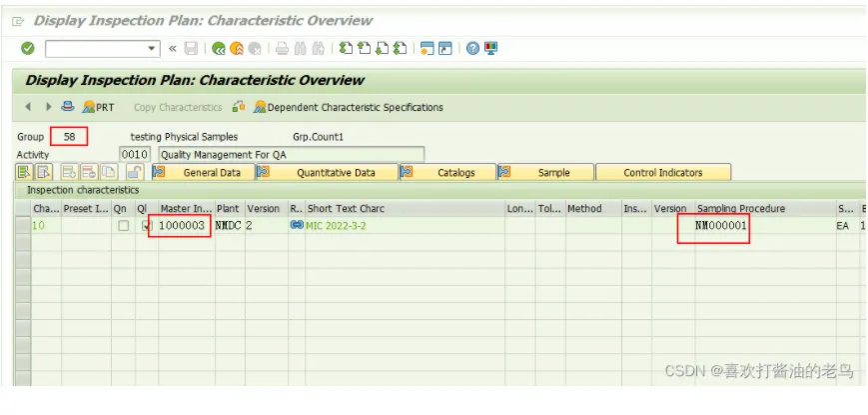The height and width of the screenshot is (415, 868).
Task: Go to Previous Page icon
Action: pos(364,49)
